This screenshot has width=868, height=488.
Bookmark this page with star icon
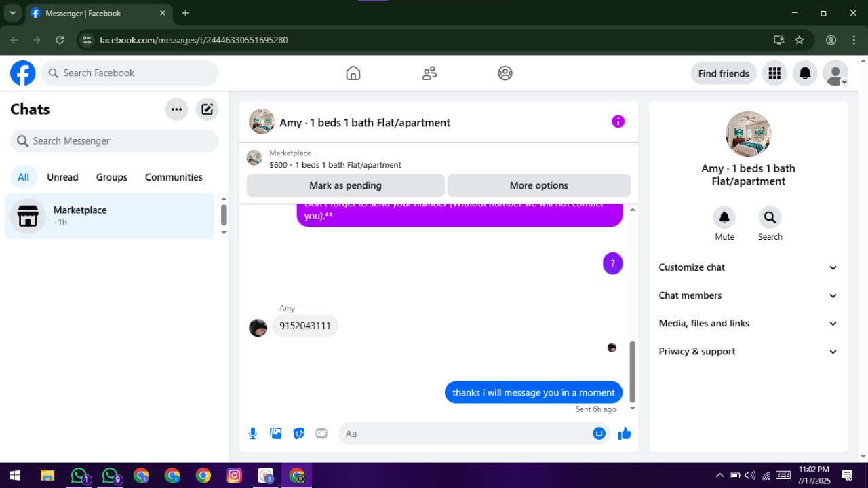coord(800,40)
